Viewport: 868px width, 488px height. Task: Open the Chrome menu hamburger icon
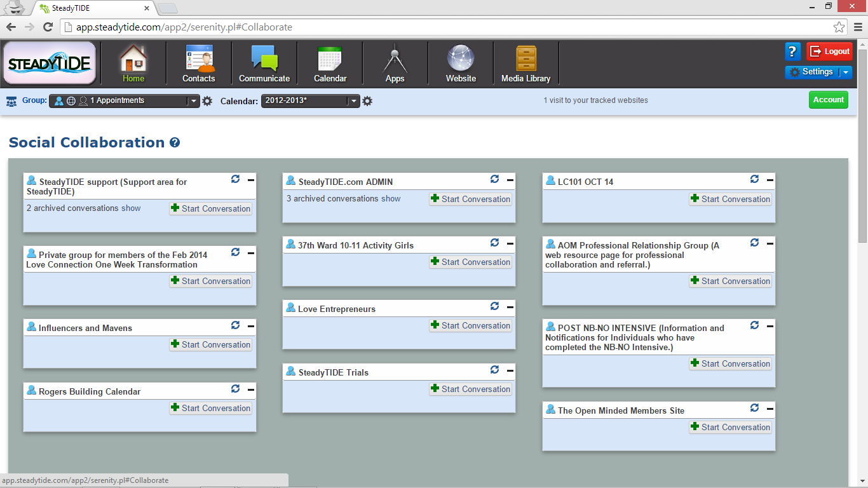(x=858, y=27)
